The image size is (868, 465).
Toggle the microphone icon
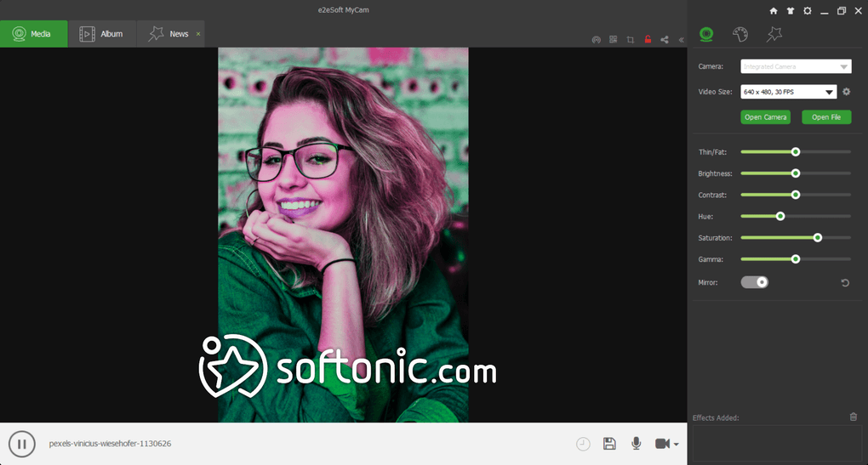(637, 444)
